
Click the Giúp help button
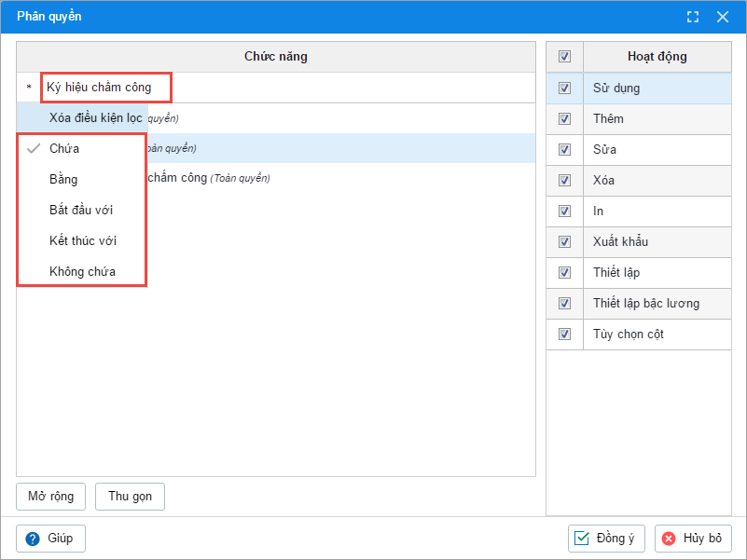51,539
